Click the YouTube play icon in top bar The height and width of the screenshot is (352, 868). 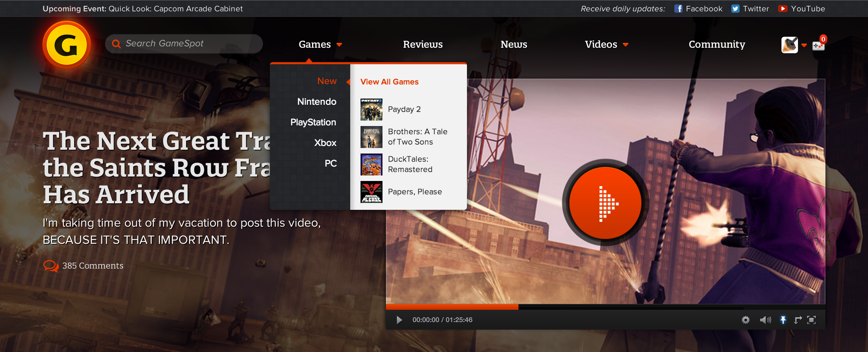coord(783,9)
